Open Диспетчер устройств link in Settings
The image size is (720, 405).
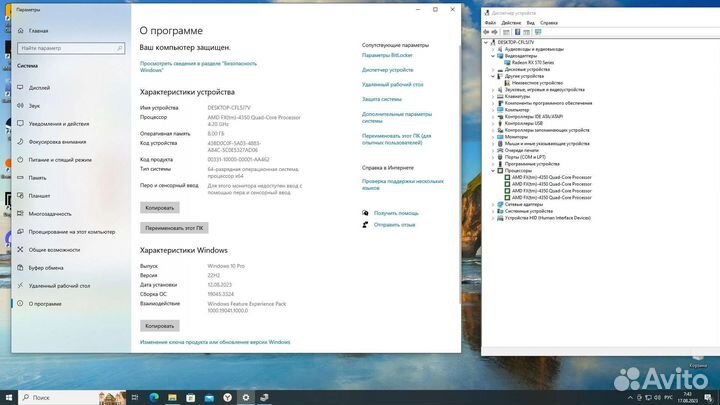tap(388, 70)
